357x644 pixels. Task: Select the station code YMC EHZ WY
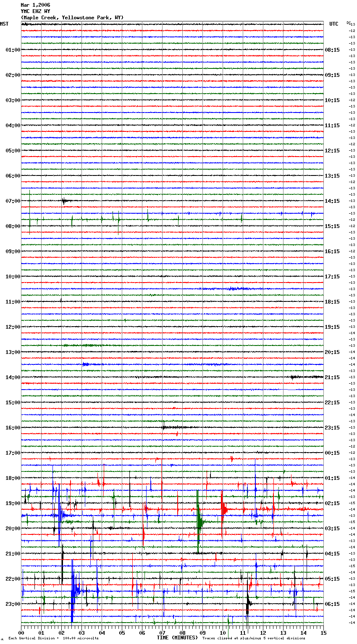pyautogui.click(x=35, y=11)
